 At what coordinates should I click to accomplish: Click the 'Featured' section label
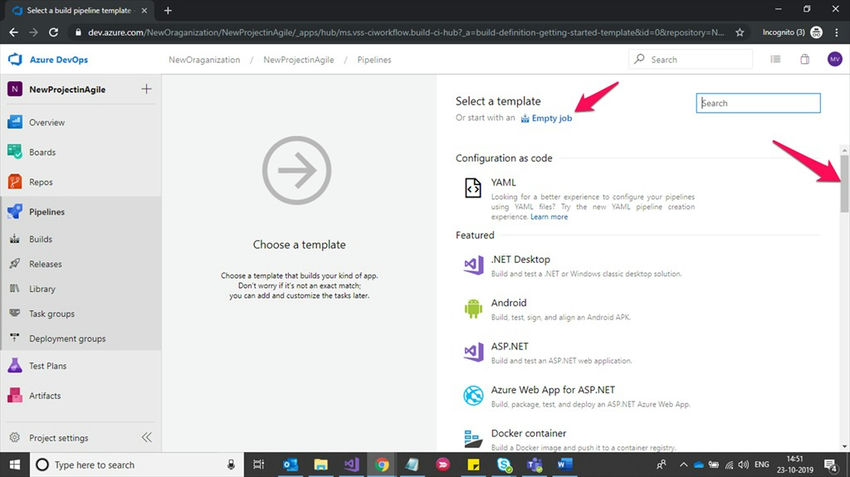coord(475,235)
